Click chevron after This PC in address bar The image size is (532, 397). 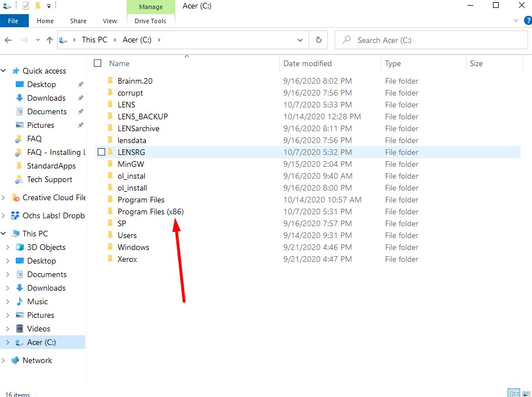tap(115, 40)
